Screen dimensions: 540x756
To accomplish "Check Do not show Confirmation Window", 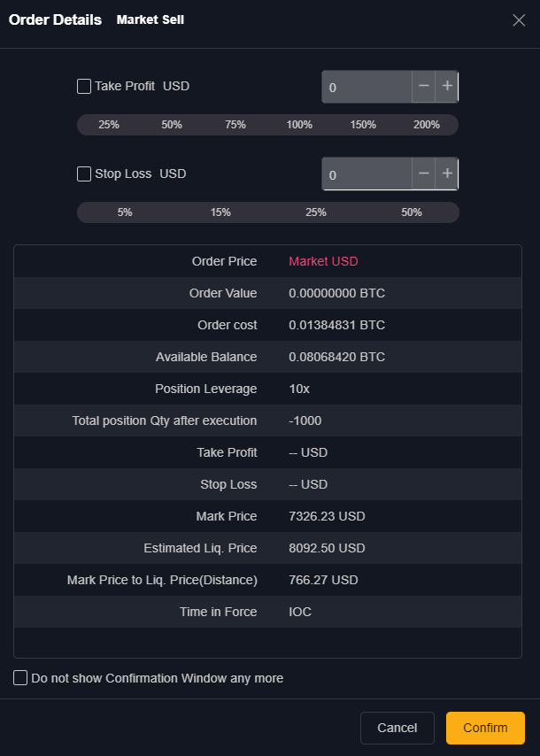I will point(20,678).
